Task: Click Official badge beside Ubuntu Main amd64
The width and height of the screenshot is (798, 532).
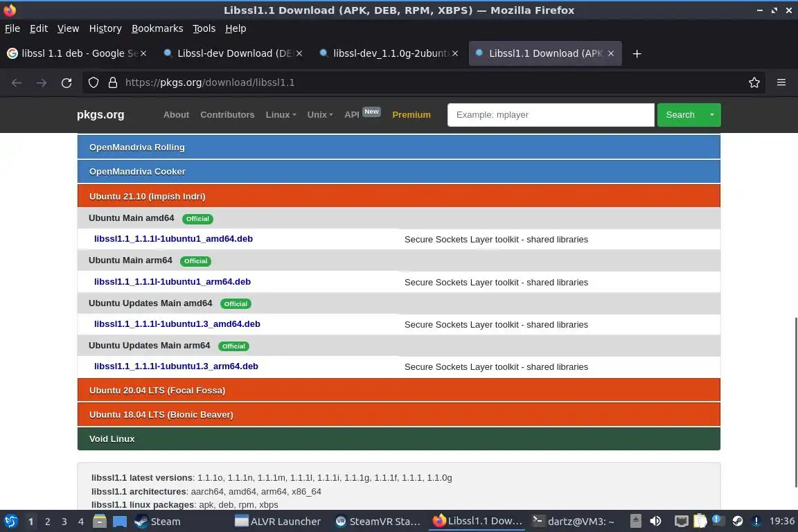Action: pos(197,219)
